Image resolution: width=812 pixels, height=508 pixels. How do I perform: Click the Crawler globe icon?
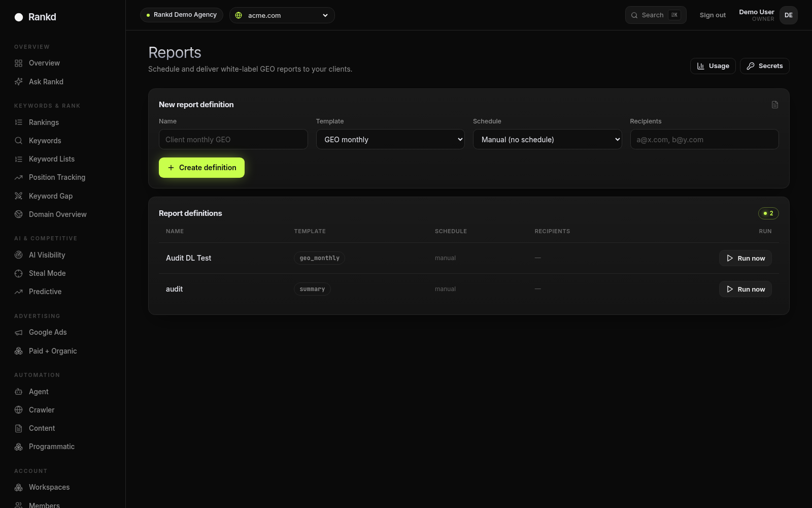coord(19,410)
